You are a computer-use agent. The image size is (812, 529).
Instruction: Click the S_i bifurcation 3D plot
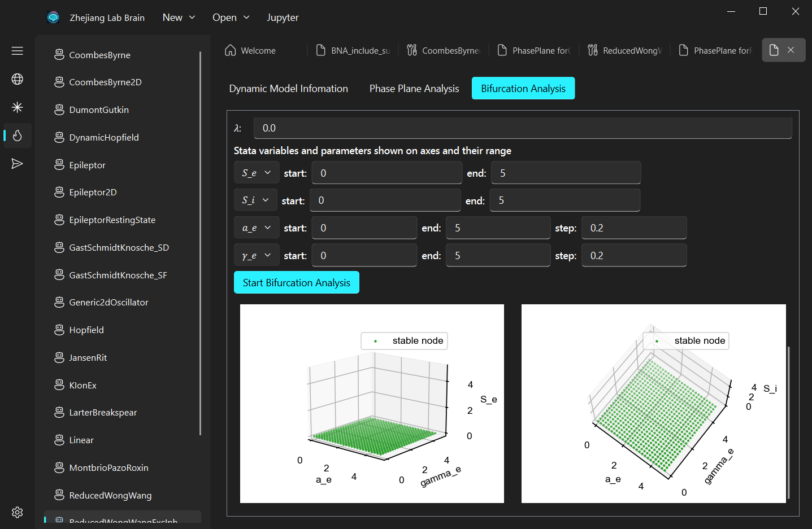(x=654, y=404)
